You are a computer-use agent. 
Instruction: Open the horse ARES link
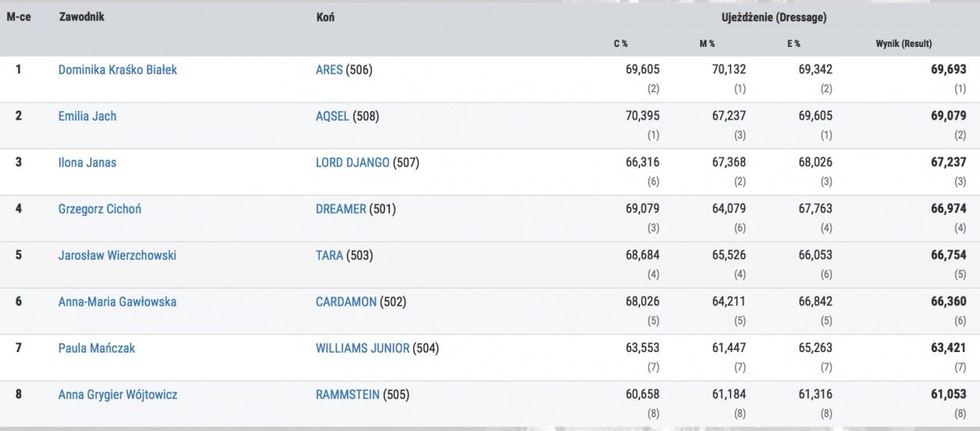(x=329, y=70)
